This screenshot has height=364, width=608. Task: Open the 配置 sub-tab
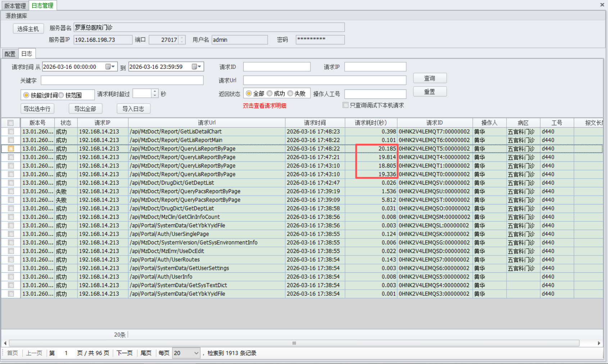[x=10, y=54]
